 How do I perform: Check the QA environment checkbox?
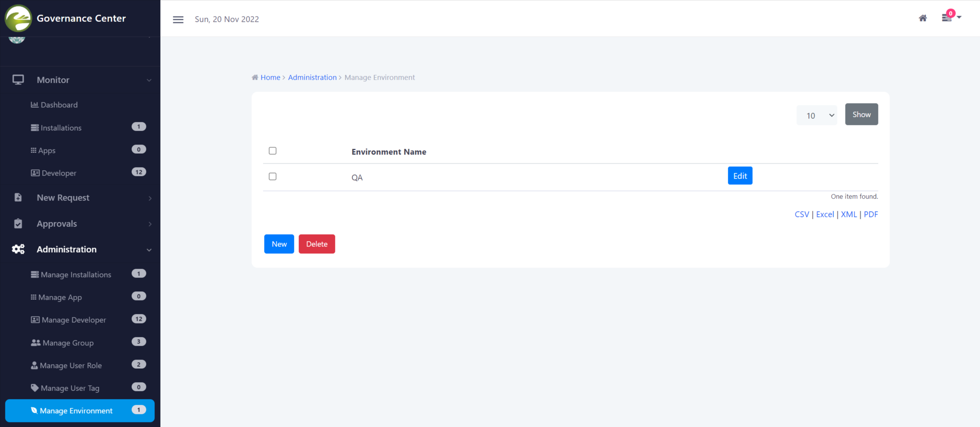272,176
